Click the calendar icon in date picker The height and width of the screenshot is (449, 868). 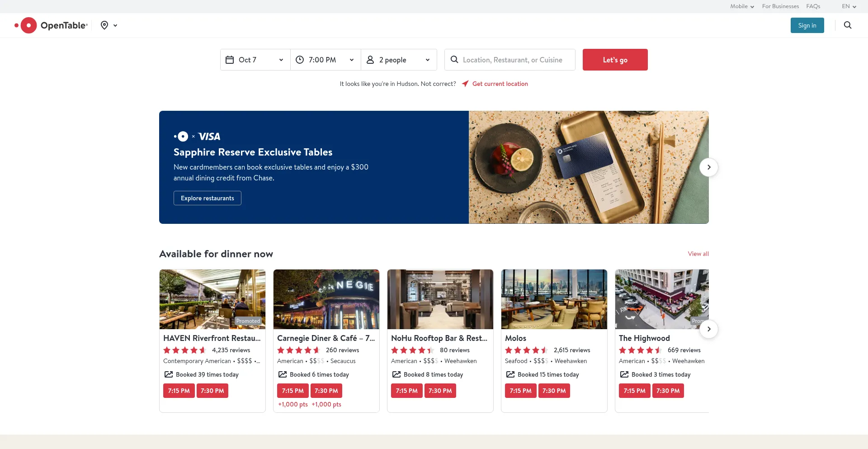tap(230, 60)
